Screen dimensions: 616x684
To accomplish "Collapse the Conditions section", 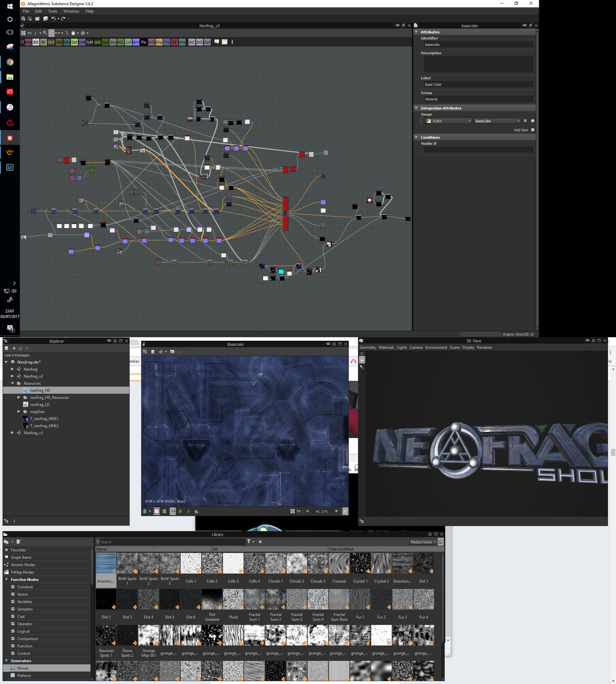I will coord(417,137).
